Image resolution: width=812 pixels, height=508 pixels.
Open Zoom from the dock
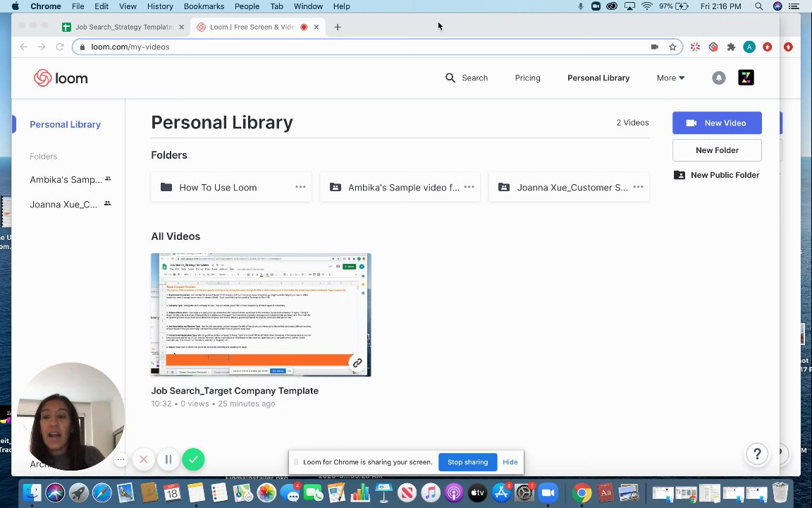pyautogui.click(x=548, y=492)
